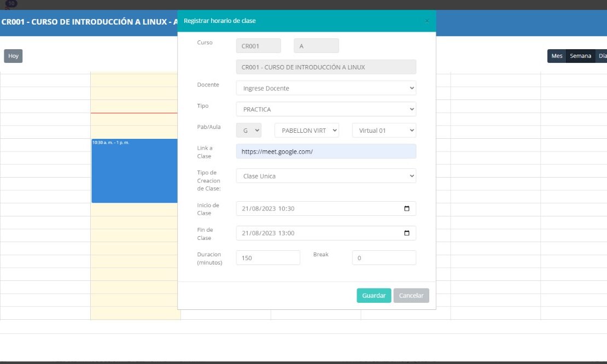Image resolution: width=607 pixels, height=364 pixels.
Task: Open calendar picker for Fin de Clase
Action: [406, 233]
